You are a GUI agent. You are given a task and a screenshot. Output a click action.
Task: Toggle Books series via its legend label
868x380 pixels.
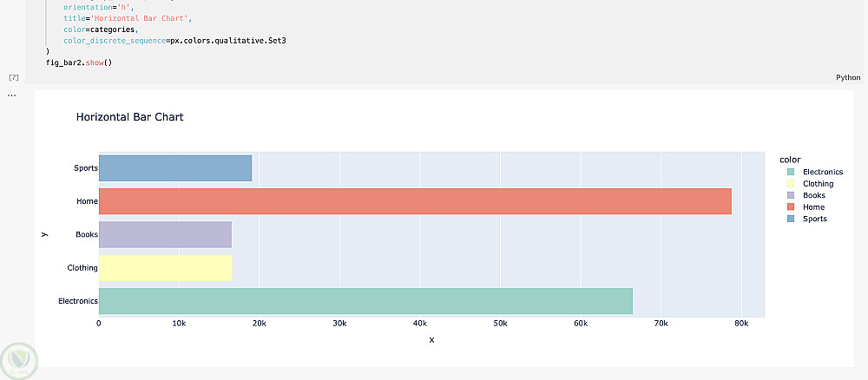(813, 195)
